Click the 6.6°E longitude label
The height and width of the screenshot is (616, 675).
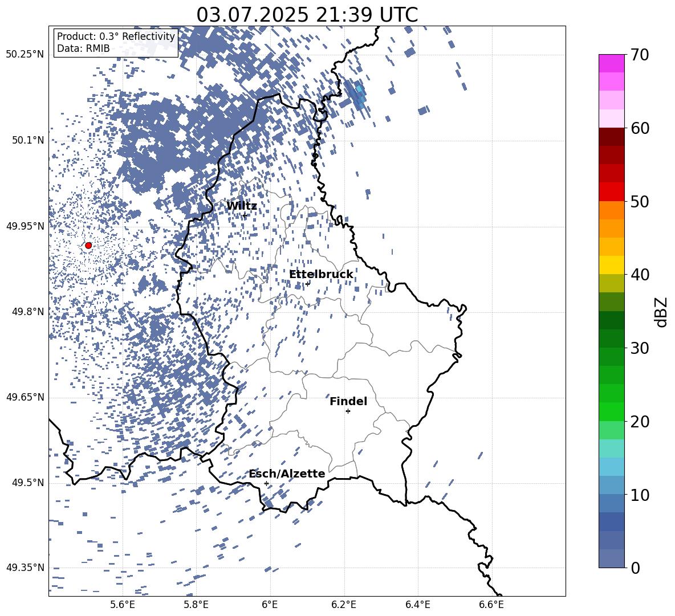point(491,605)
